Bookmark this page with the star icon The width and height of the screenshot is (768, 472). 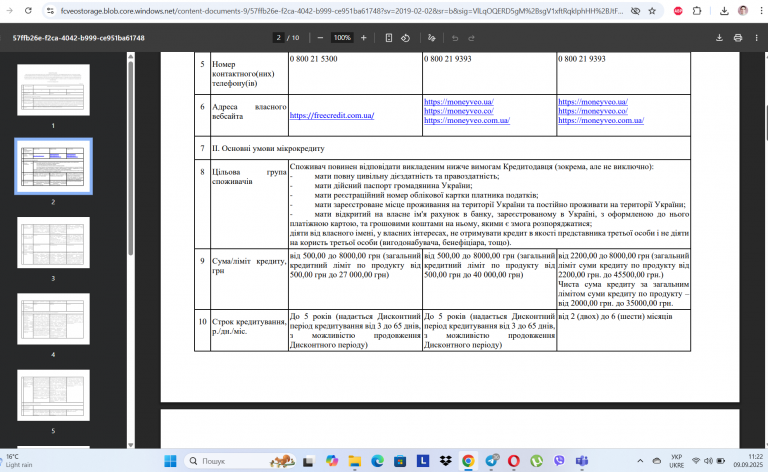[652, 11]
